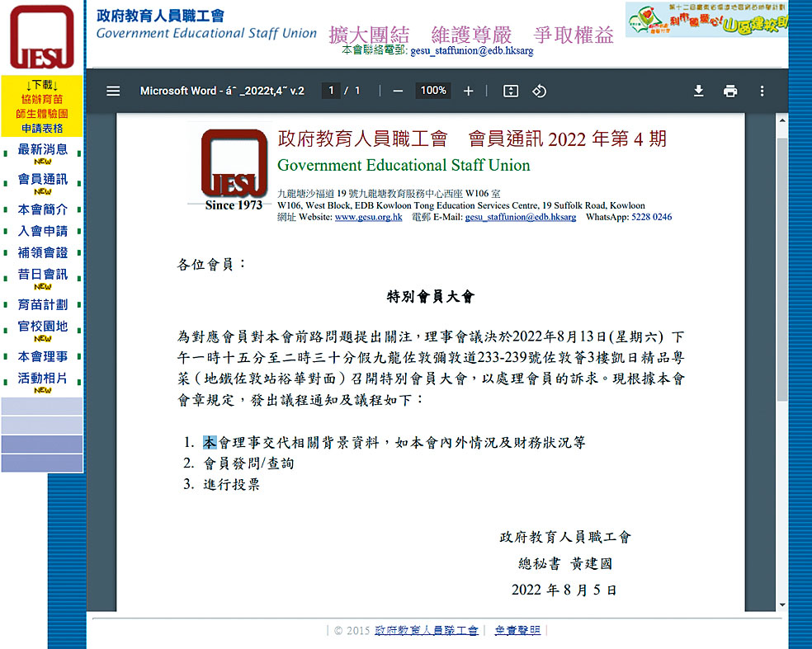
Task: Open 本會理事 menu item
Action: (42, 356)
